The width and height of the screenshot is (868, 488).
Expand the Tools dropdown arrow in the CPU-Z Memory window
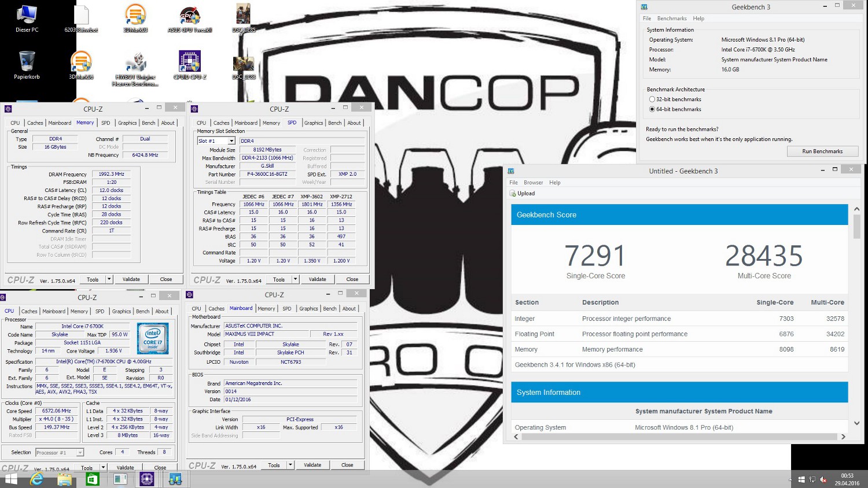pos(109,279)
